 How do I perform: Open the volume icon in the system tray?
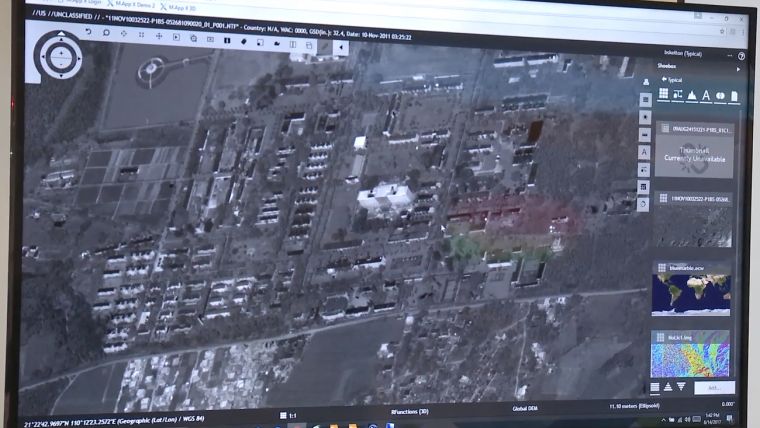tap(687, 420)
